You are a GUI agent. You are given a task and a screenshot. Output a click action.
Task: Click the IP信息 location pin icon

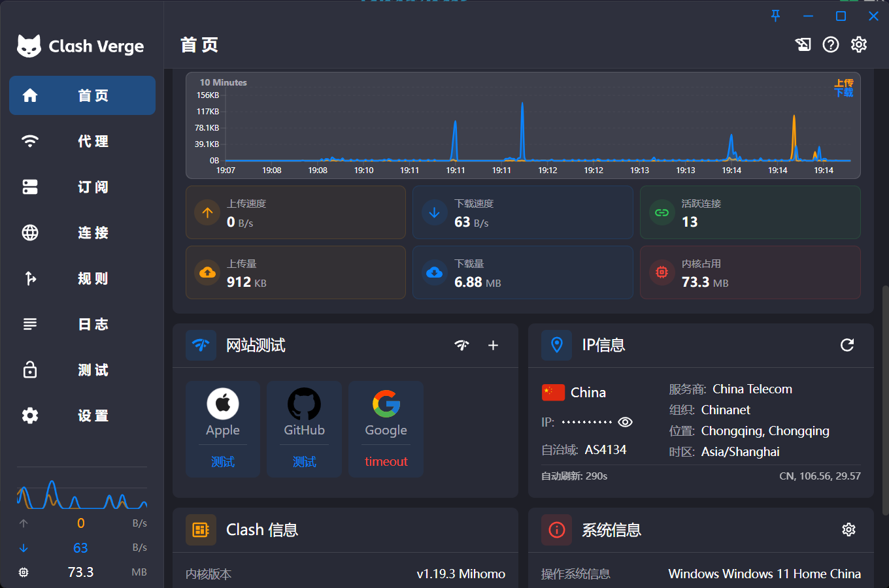coord(556,345)
